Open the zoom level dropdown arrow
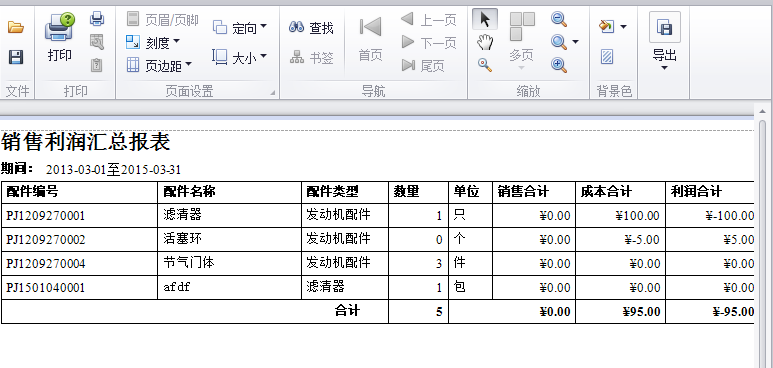773x368 pixels. (575, 42)
